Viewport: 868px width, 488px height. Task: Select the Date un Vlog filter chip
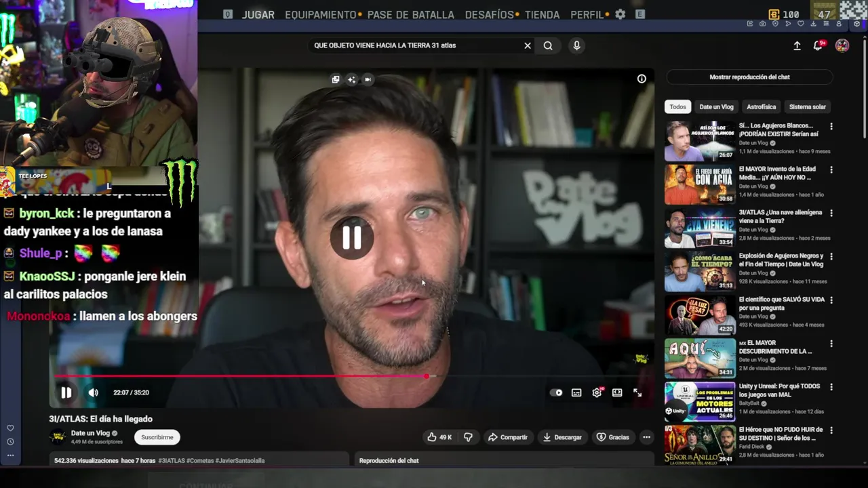click(x=716, y=107)
